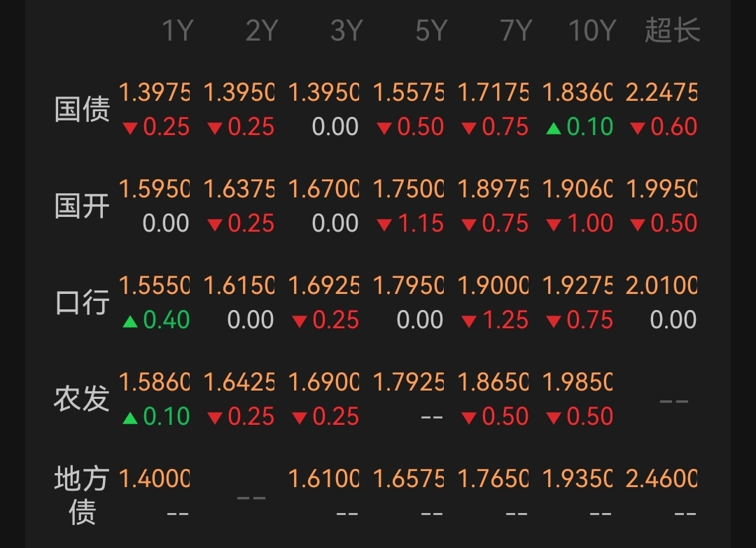Click the green up arrow beside 国债 10Y 0.10
Viewport: 756px width, 548px height.
(554, 128)
